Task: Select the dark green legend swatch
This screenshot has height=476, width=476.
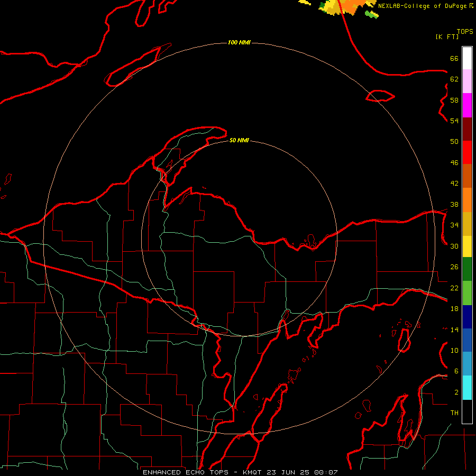Action: (x=467, y=269)
